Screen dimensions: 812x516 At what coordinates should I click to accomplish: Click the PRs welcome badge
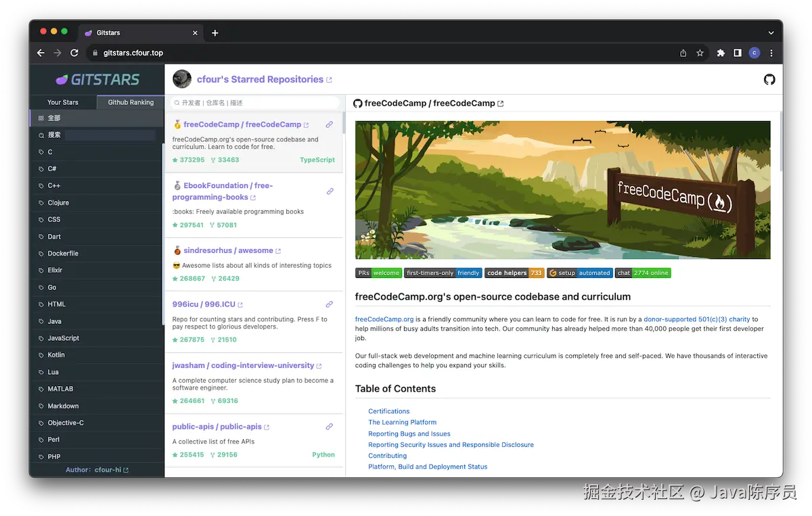378,273
